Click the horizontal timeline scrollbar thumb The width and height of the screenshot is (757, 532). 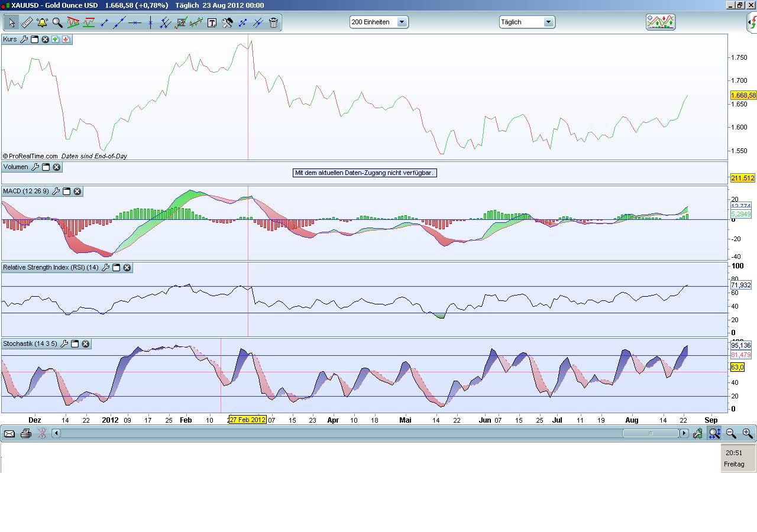[651, 433]
